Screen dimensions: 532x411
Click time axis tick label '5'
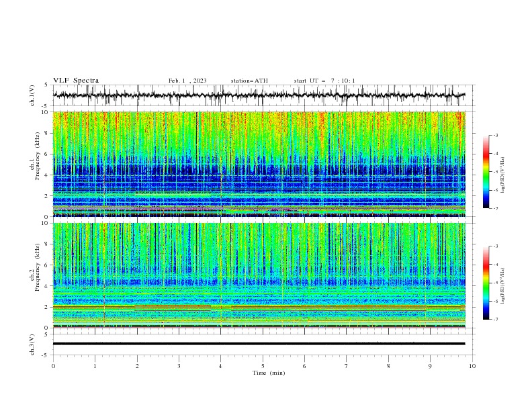point(263,366)
